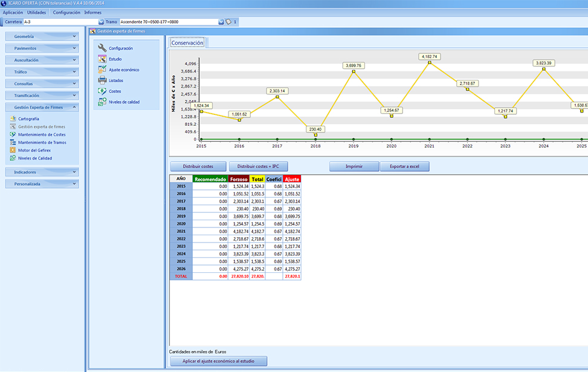Launch the Motor del Gefirex icon
Viewport: 588px width, 372px height.
pyautogui.click(x=13, y=150)
